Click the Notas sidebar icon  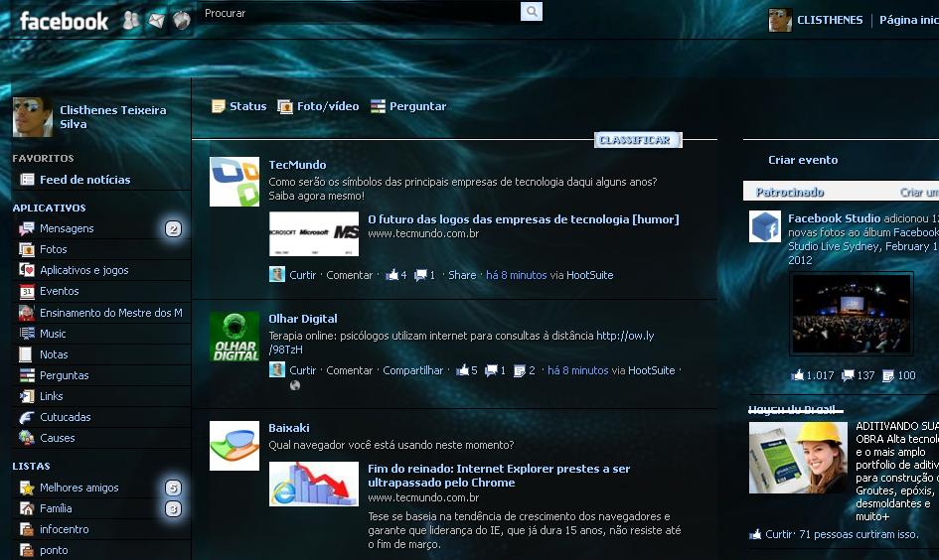pyautogui.click(x=26, y=354)
